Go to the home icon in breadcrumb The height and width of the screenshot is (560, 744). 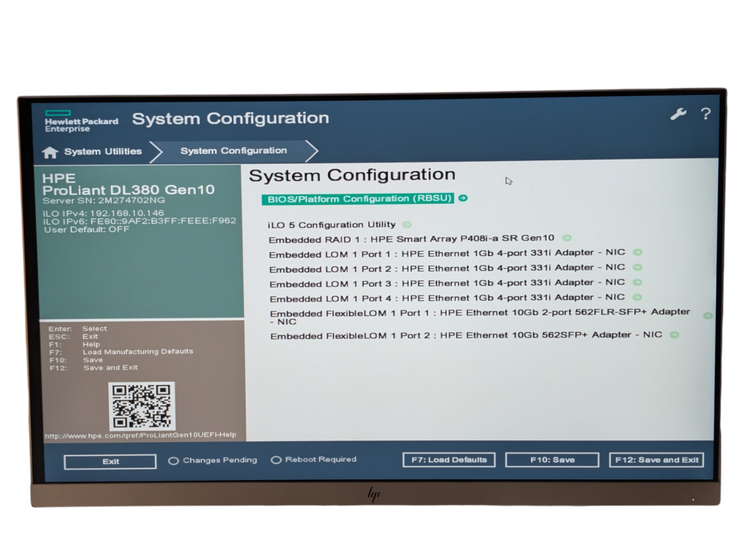point(50,152)
